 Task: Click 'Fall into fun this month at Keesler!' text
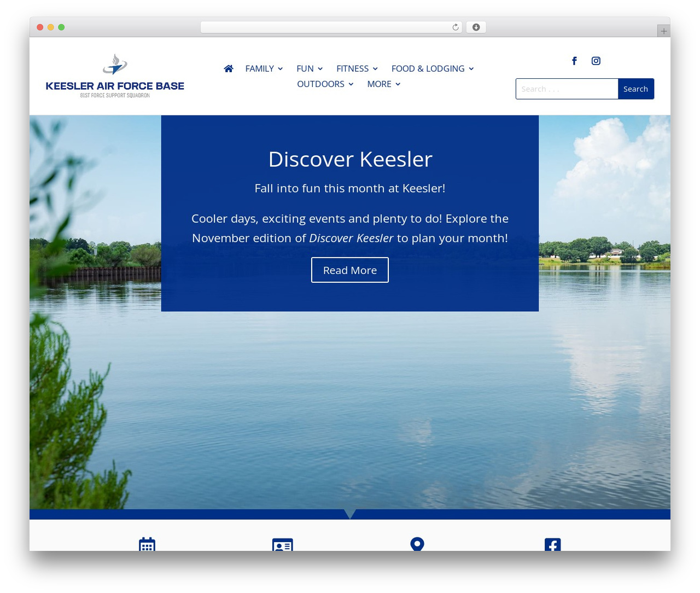pyautogui.click(x=350, y=188)
